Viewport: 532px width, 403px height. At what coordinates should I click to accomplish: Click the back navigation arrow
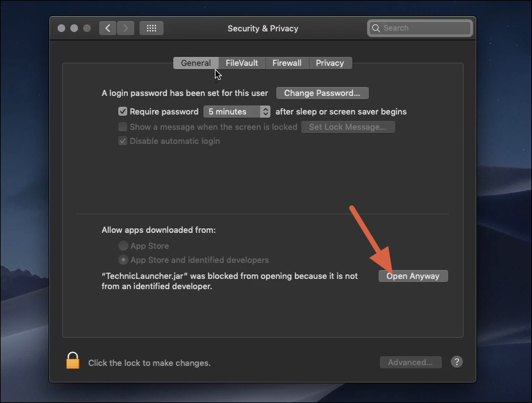(107, 28)
